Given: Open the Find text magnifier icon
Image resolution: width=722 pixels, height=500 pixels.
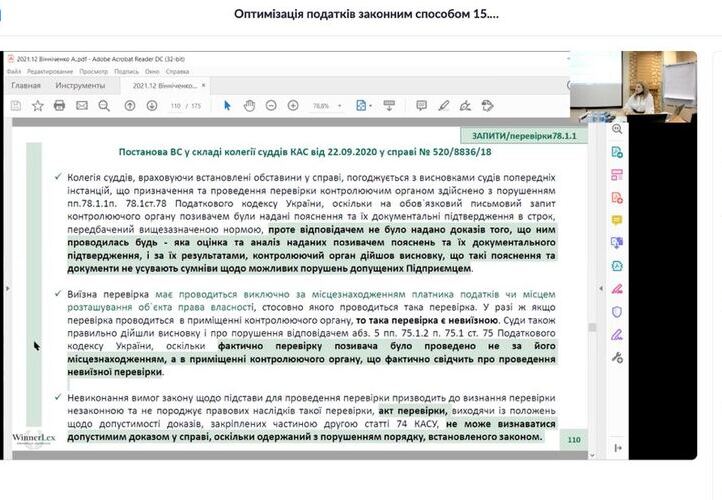Looking at the screenshot, I should click(x=104, y=106).
